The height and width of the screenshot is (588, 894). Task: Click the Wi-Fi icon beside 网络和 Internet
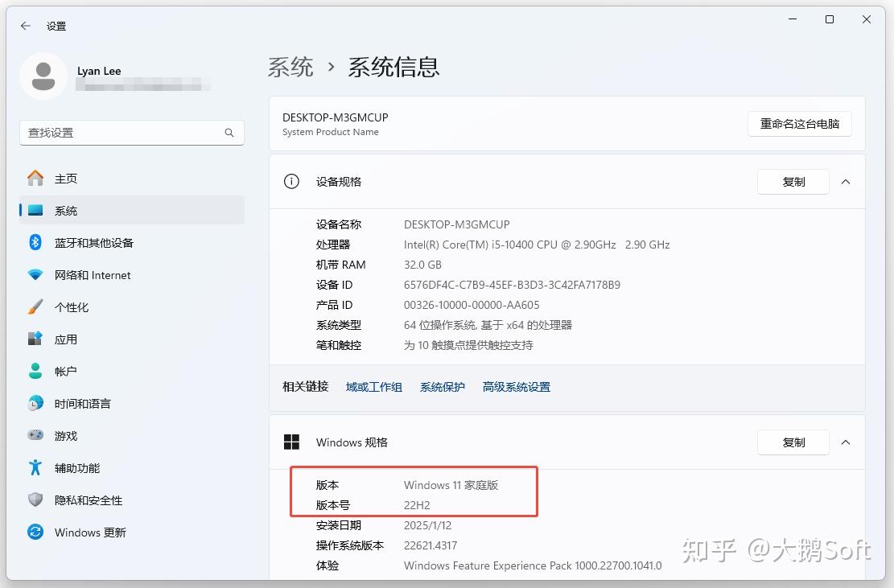[x=35, y=274]
